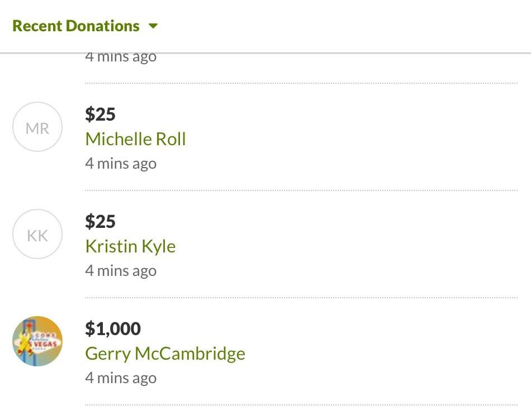Image resolution: width=531 pixels, height=420 pixels.
Task: Click the dotted divider below Kristin Kyle's donation
Action: 301,298
